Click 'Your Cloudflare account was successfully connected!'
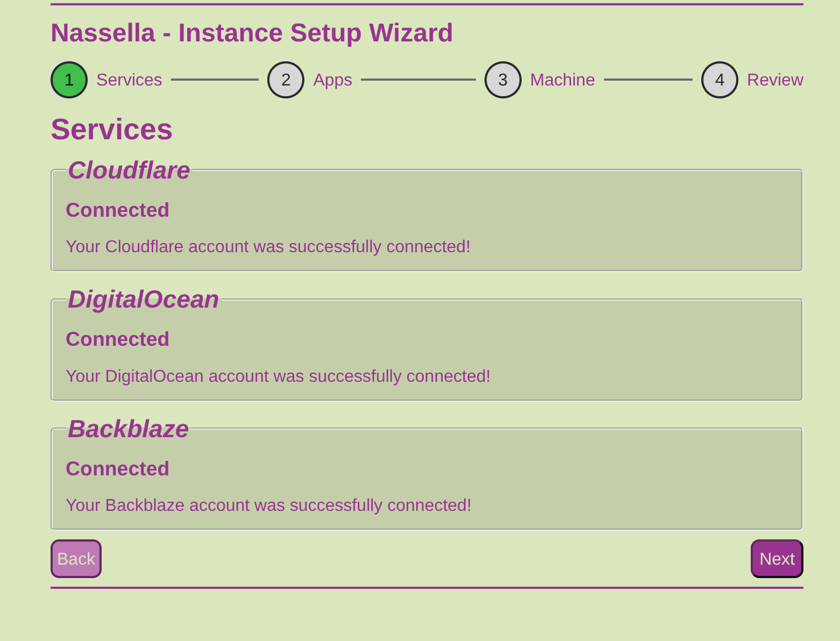The height and width of the screenshot is (641, 840). coord(268,246)
